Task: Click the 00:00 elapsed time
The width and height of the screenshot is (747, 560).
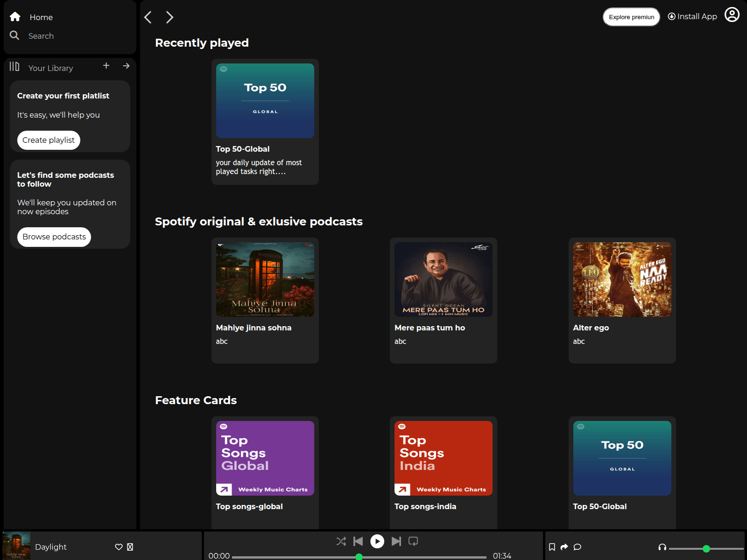Action: (219, 556)
